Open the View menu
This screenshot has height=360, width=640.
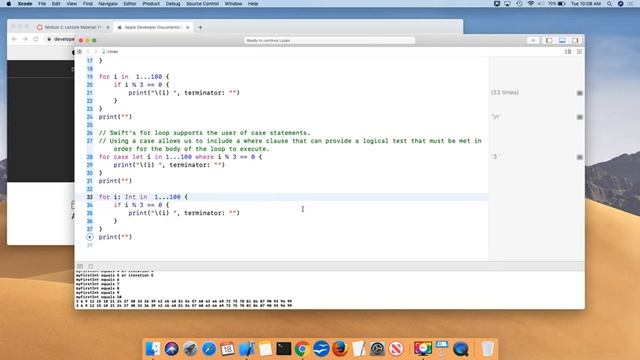click(x=71, y=4)
